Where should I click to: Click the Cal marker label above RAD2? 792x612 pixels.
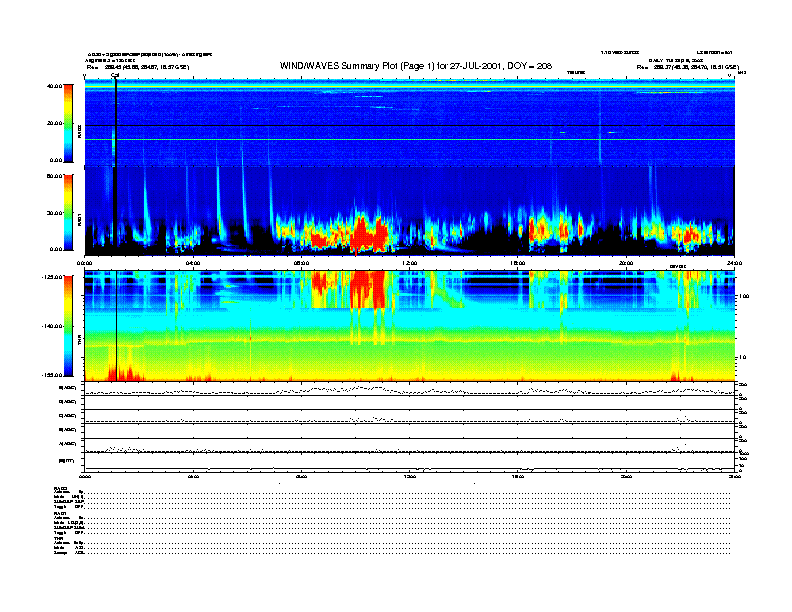115,76
